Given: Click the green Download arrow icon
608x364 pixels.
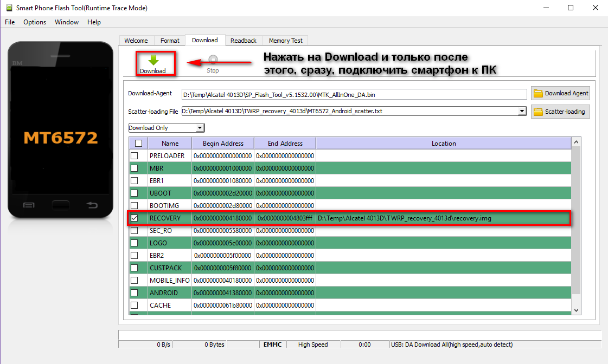Looking at the screenshot, I should [x=153, y=60].
